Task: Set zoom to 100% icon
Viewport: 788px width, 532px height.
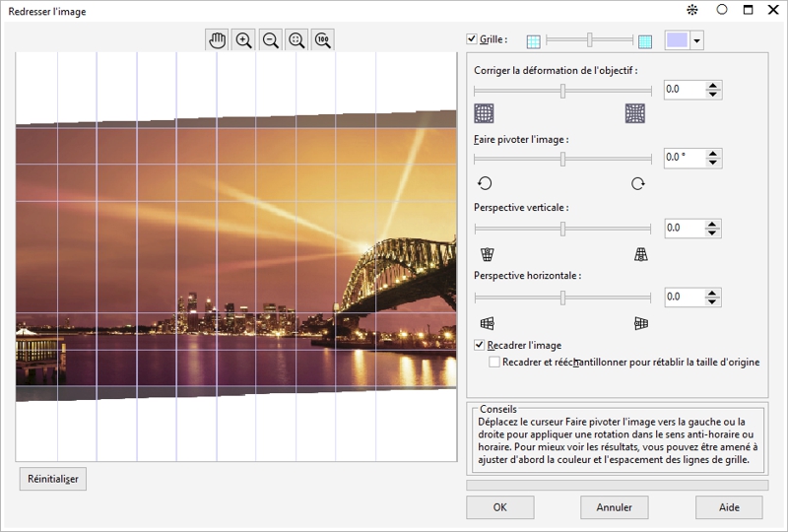Action: (x=322, y=40)
